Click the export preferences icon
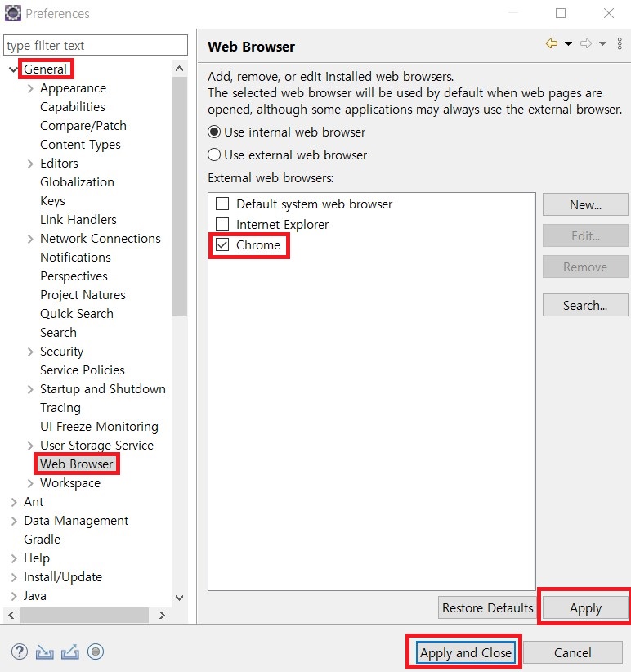Screen dimensions: 631x672 point(69,652)
